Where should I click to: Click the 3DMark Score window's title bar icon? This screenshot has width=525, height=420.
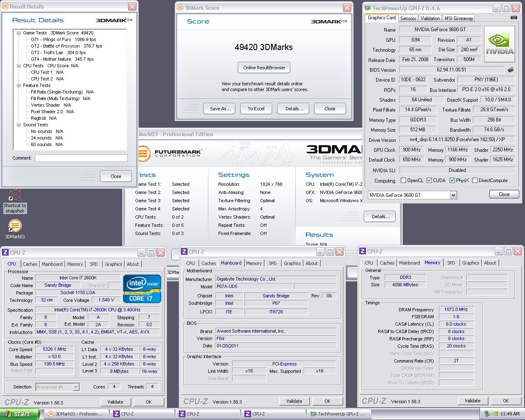pyautogui.click(x=180, y=8)
